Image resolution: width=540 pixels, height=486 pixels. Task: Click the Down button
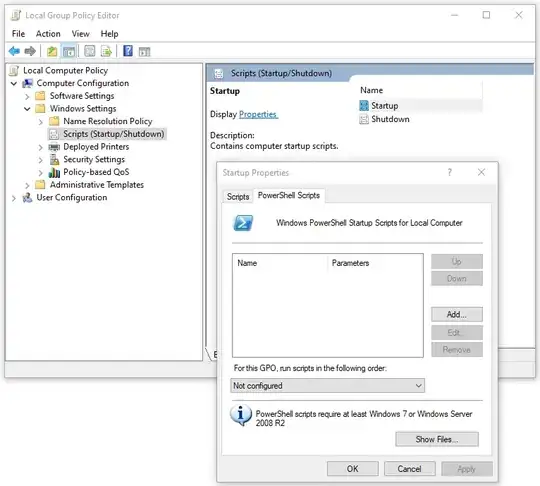[457, 278]
